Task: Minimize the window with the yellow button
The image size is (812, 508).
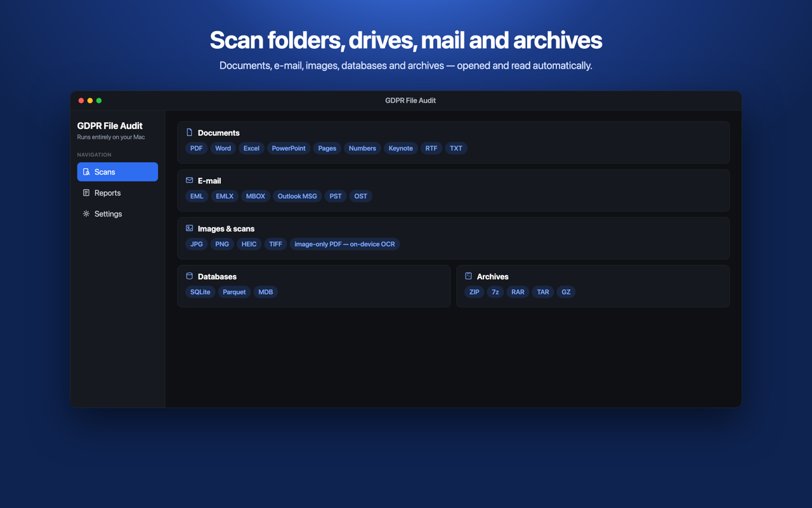Action: tap(90, 100)
